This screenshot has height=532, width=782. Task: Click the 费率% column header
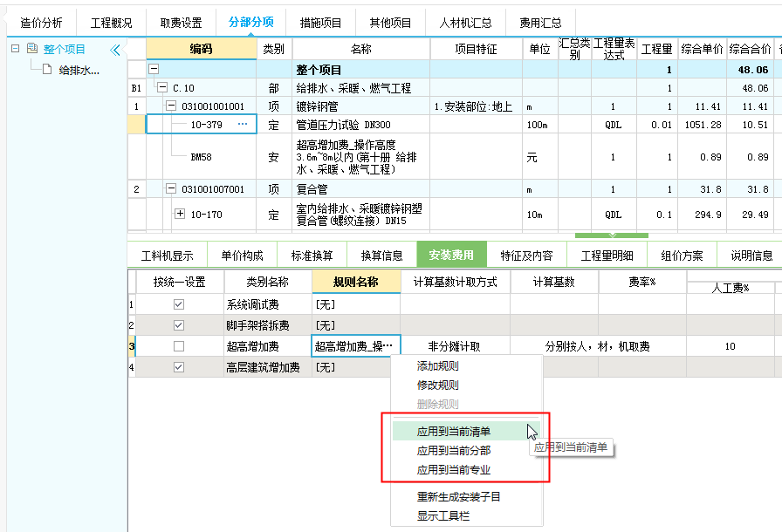click(x=641, y=282)
